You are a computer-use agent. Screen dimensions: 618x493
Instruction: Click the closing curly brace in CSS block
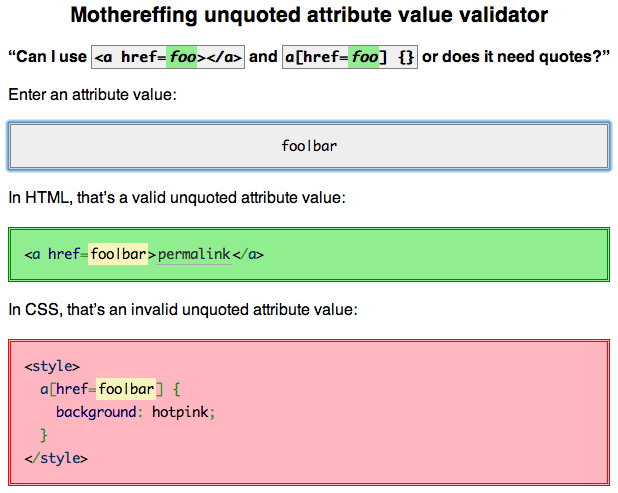44,435
